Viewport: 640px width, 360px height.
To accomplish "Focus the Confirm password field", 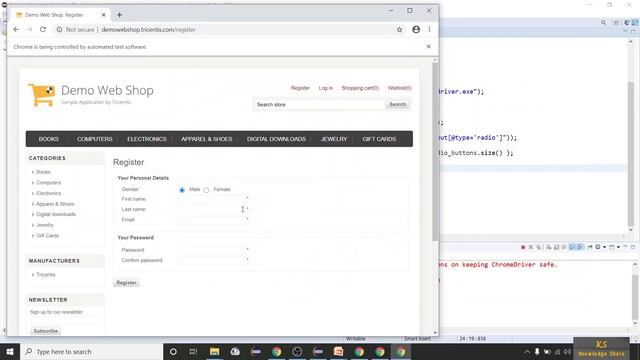I will (x=211, y=260).
